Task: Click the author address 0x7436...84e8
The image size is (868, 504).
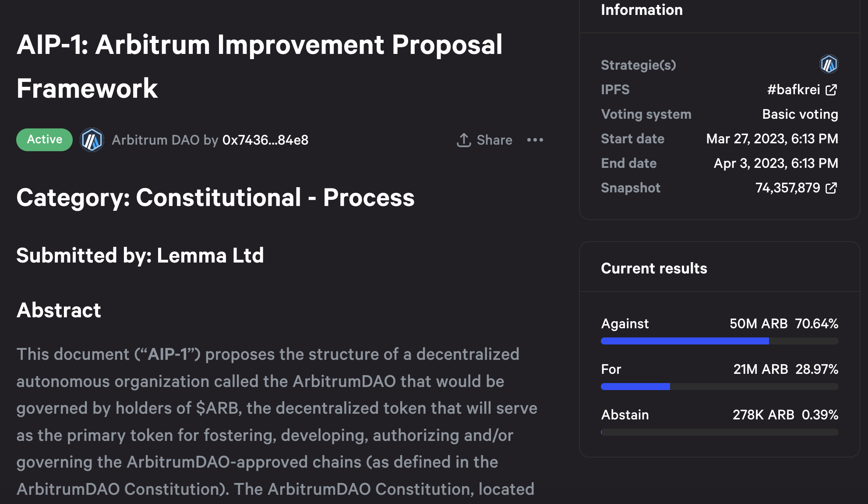Action: coord(265,140)
